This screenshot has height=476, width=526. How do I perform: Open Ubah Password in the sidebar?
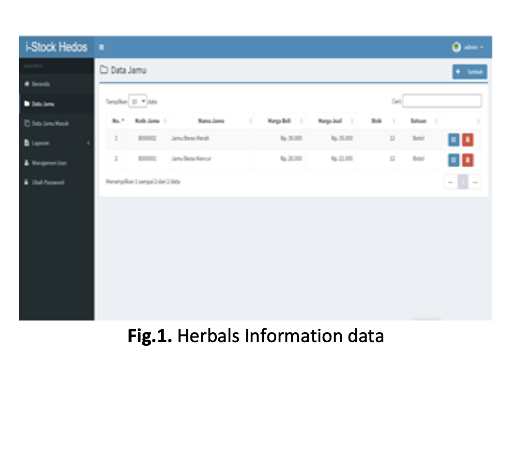point(57,182)
